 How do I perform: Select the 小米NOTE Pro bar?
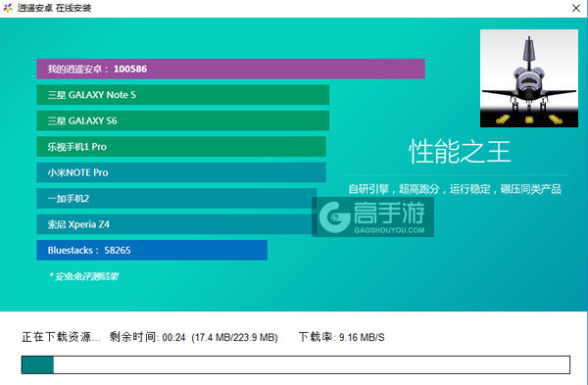click(181, 172)
